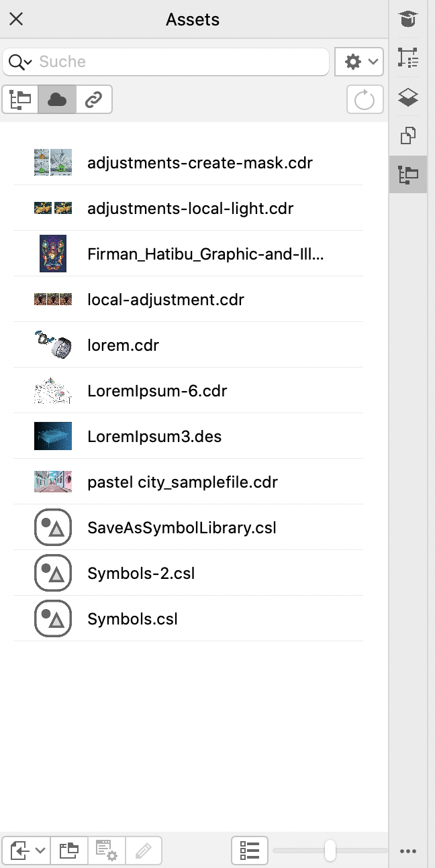Viewport: 435px width, 868px height.
Task: Click the refresh assets button
Action: point(365,100)
